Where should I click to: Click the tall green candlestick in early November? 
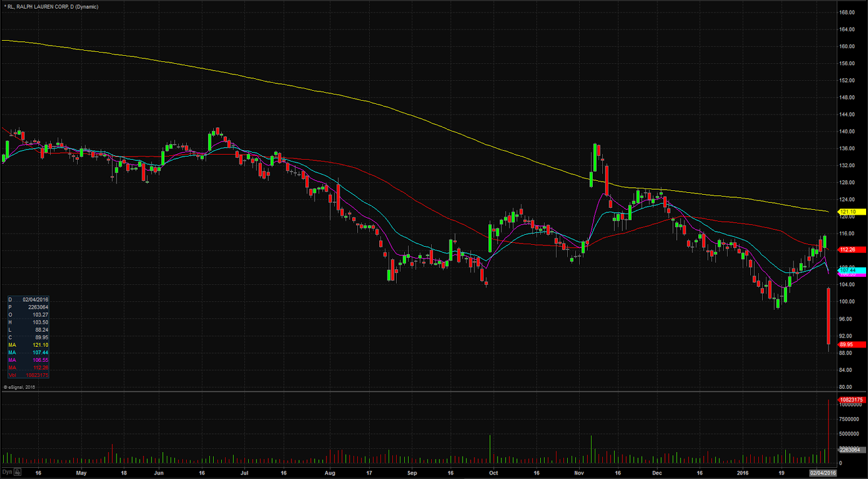595,158
